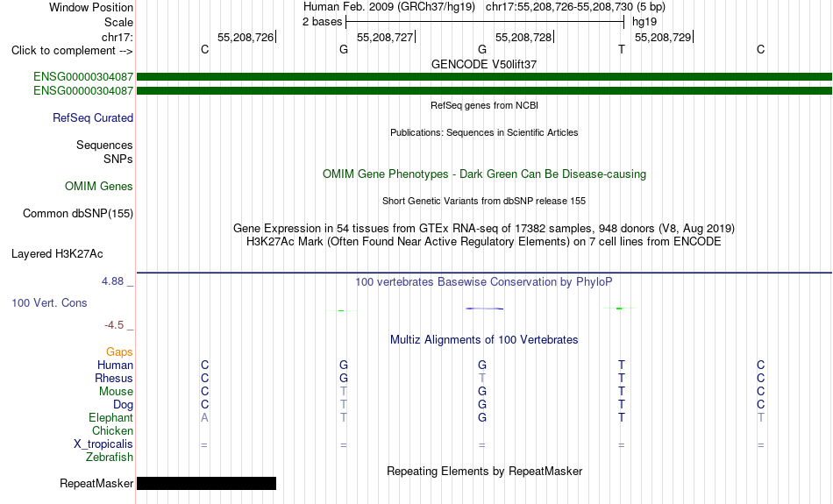Click 'RefSeq genes from NCBI' title
This screenshot has height=504, width=833.
click(484, 105)
